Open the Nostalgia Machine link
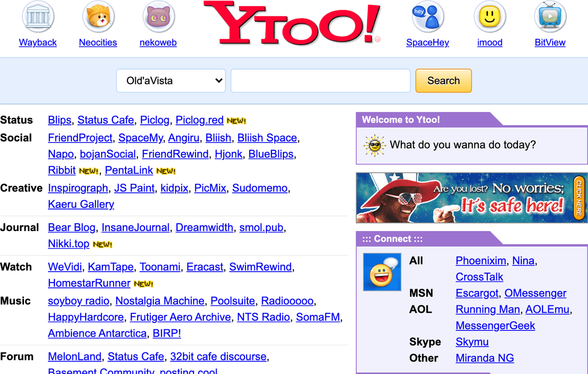The image size is (588, 374). pyautogui.click(x=160, y=301)
